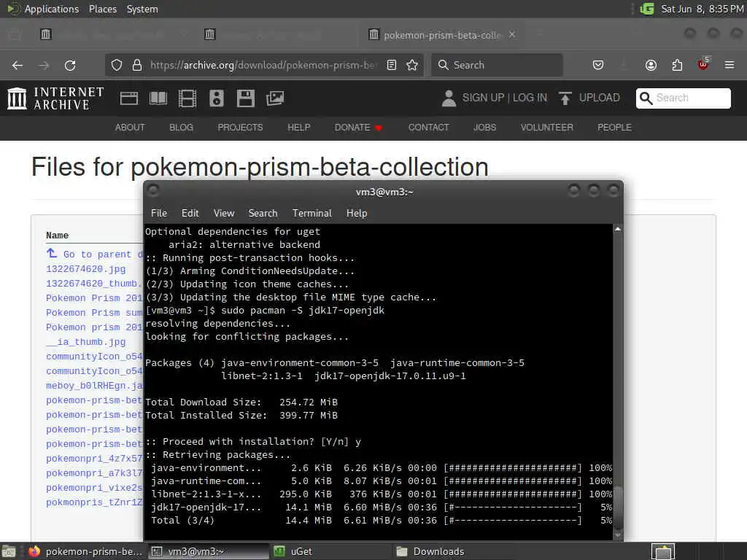Bookmark this page with the star
Viewport: 747px width, 560px height.
pyautogui.click(x=412, y=65)
